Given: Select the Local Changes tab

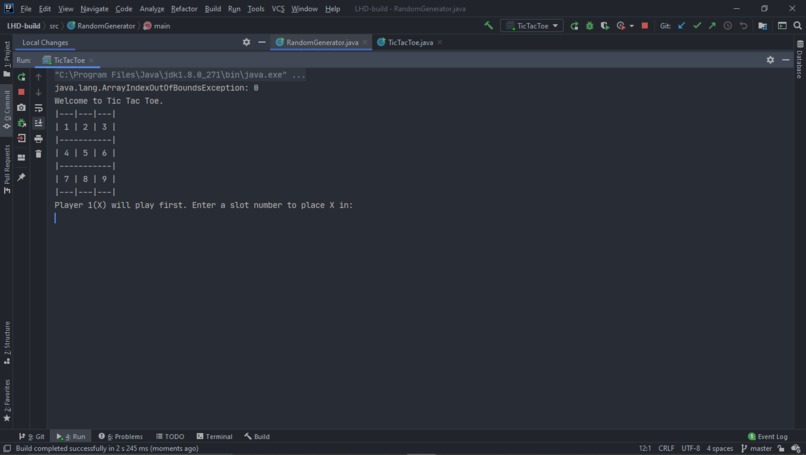Looking at the screenshot, I should pyautogui.click(x=45, y=43).
